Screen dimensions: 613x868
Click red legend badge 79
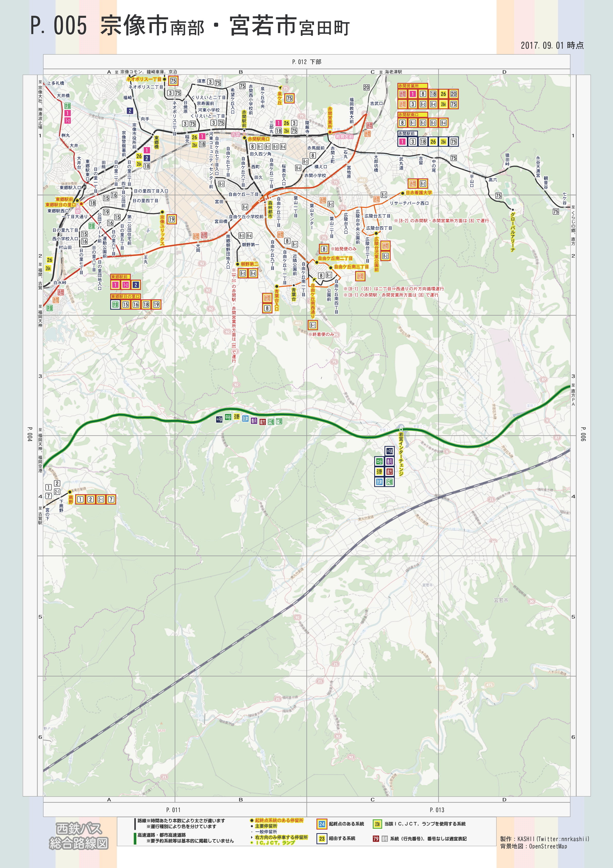pyautogui.click(x=376, y=839)
